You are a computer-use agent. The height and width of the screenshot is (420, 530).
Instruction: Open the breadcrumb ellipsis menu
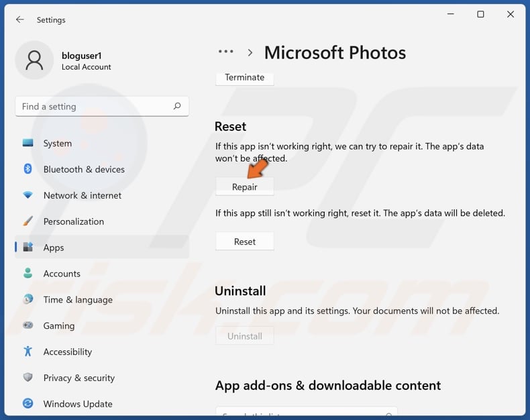pos(226,52)
